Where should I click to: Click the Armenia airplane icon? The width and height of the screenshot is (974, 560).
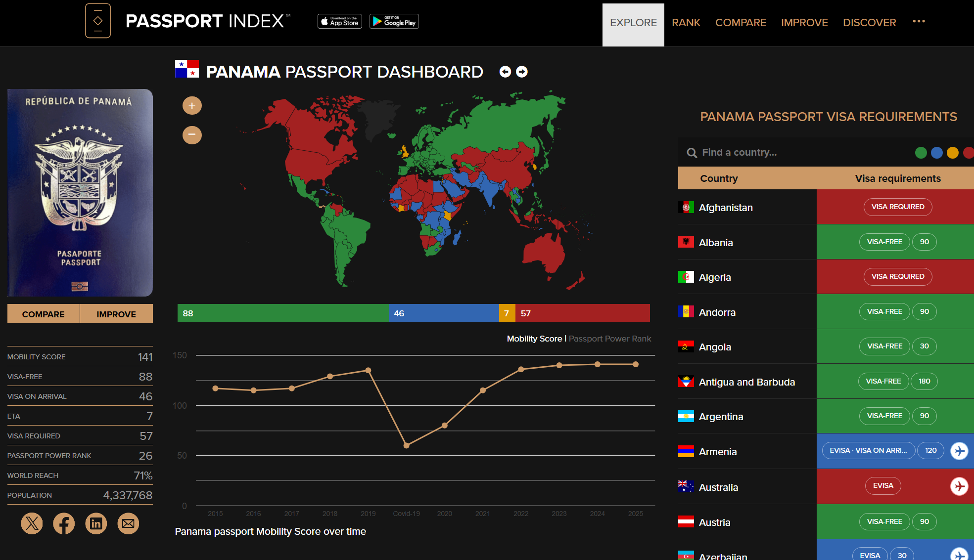coord(959,451)
